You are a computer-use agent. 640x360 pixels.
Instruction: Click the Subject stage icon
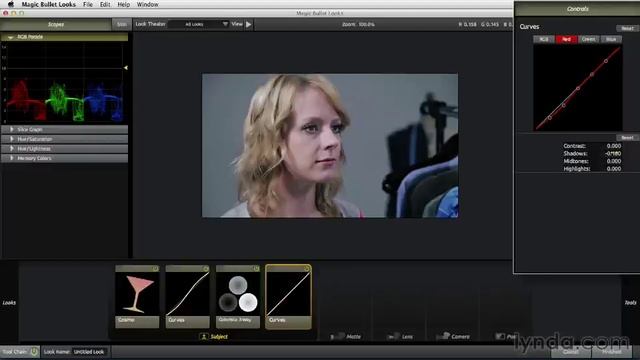204,337
